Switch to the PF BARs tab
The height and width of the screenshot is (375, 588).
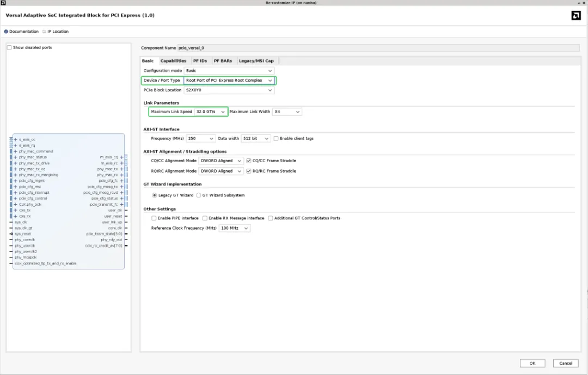[223, 61]
